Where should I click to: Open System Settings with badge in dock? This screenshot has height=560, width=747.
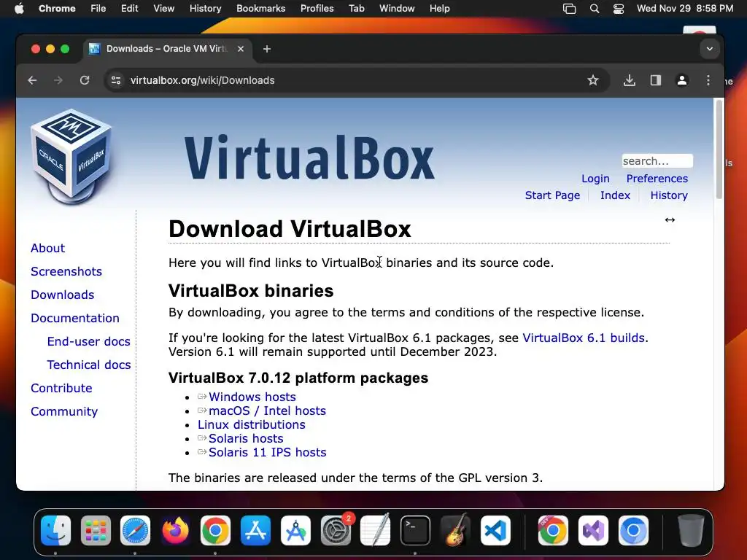pyautogui.click(x=336, y=531)
